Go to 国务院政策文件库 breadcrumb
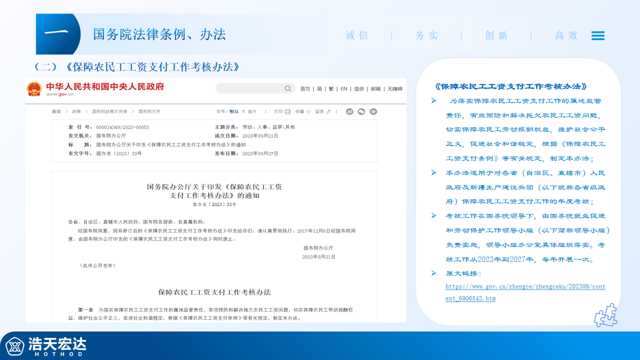640x360 pixels. 109,111
